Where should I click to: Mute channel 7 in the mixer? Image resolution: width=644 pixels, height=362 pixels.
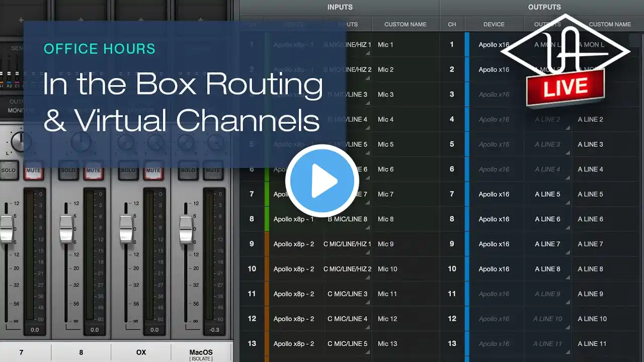click(x=33, y=170)
